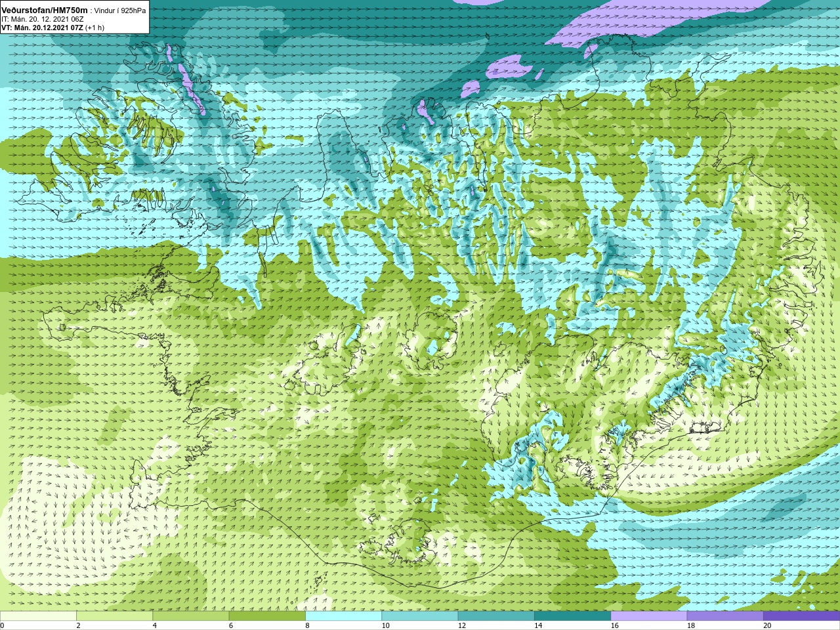Click the map title "Veðurstofan/HM750m"
The image size is (840, 630).
tap(45, 10)
